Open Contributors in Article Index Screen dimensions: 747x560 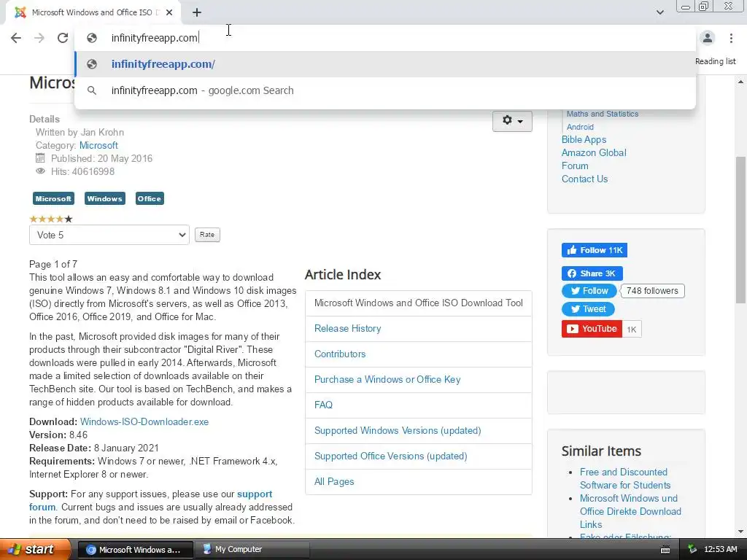pos(340,354)
